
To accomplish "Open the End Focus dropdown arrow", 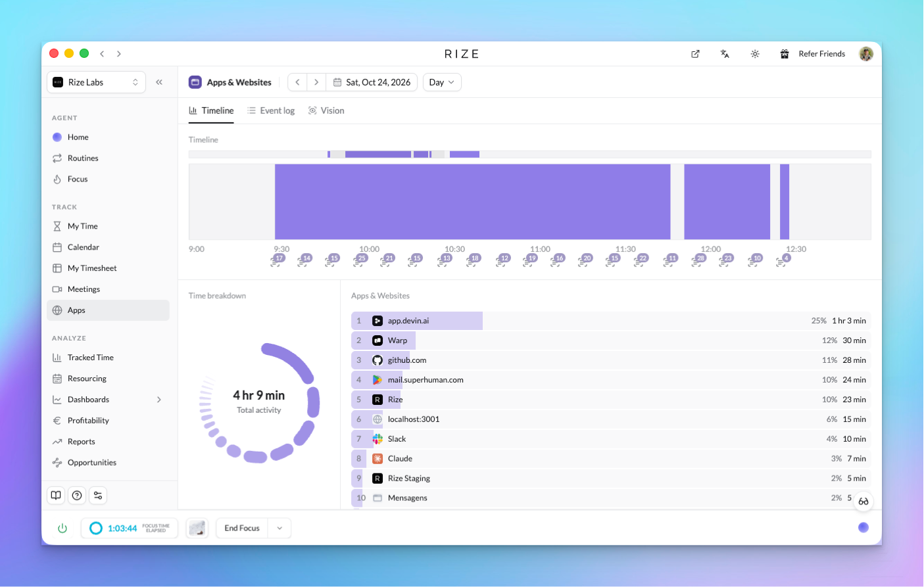I will tap(280, 528).
